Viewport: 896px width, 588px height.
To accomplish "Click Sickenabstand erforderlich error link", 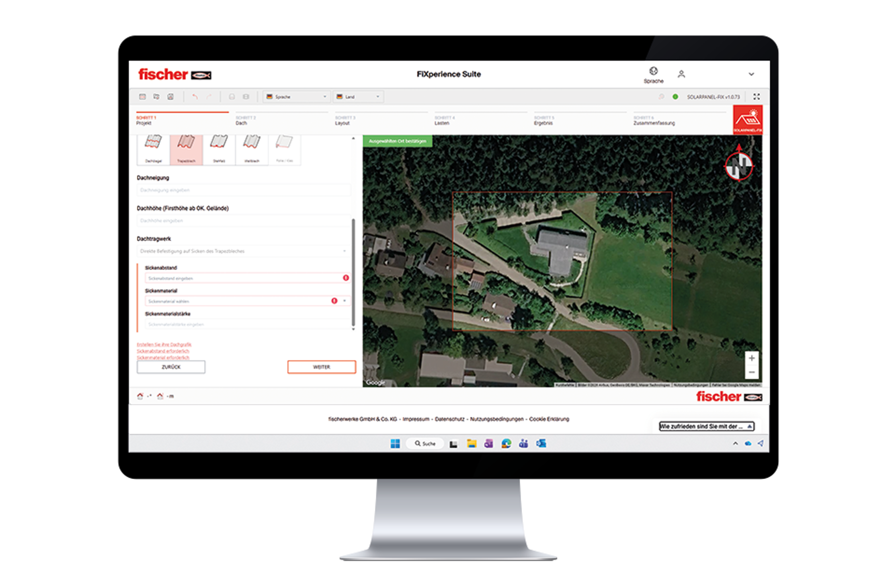I will [163, 351].
